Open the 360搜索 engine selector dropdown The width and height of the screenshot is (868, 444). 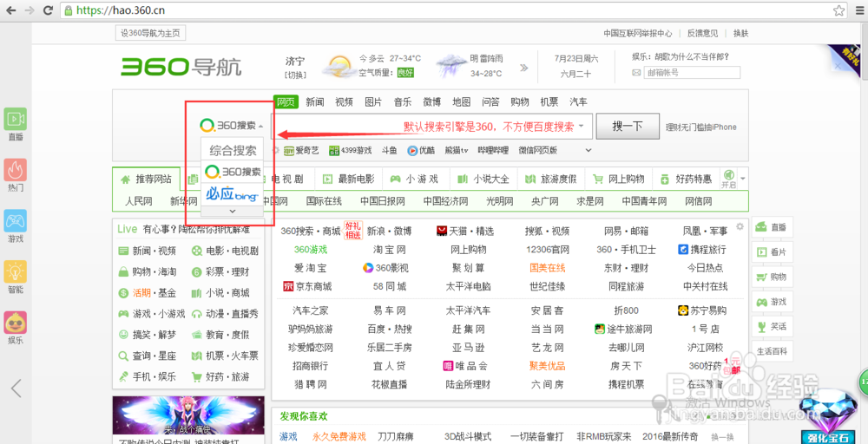[232, 126]
